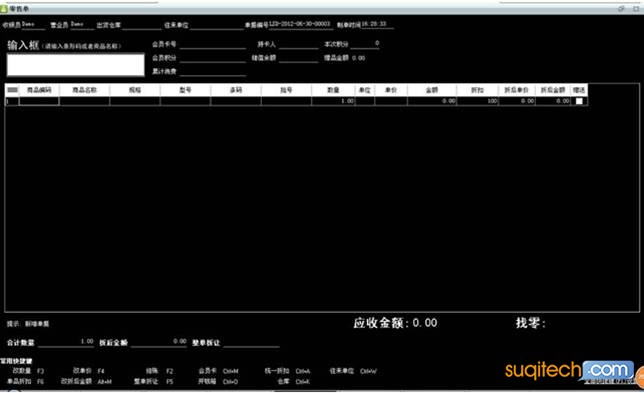Click the 折后金额 total field at the bottom
Viewport: 644px width, 393px height.
pos(159,342)
